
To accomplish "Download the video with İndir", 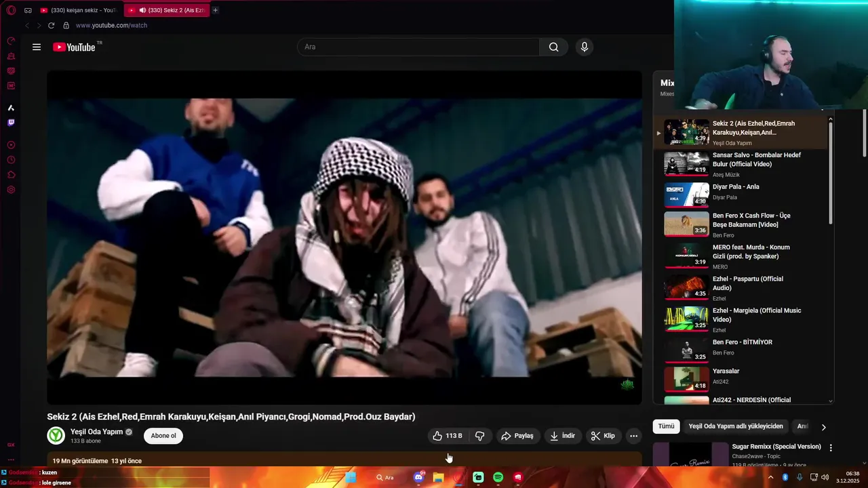I will pyautogui.click(x=562, y=436).
